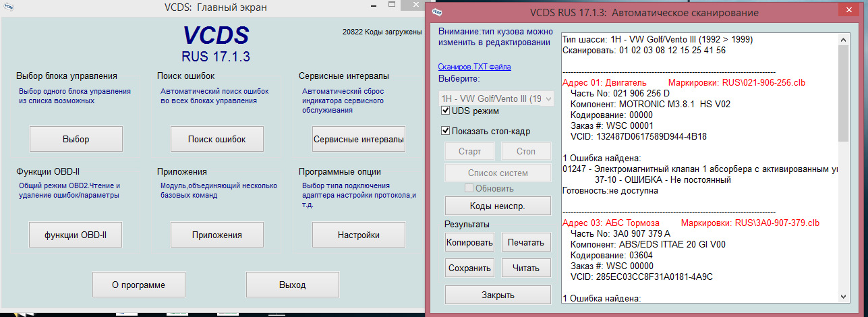Click 37-10 - ОШИБКА - Не постоянный line
The image size is (868, 317).
664,181
